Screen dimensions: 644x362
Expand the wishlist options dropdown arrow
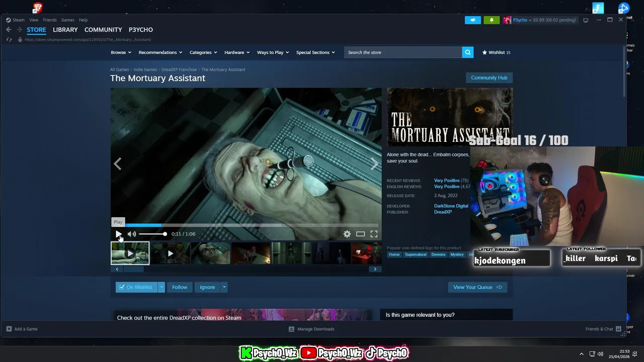(162, 287)
